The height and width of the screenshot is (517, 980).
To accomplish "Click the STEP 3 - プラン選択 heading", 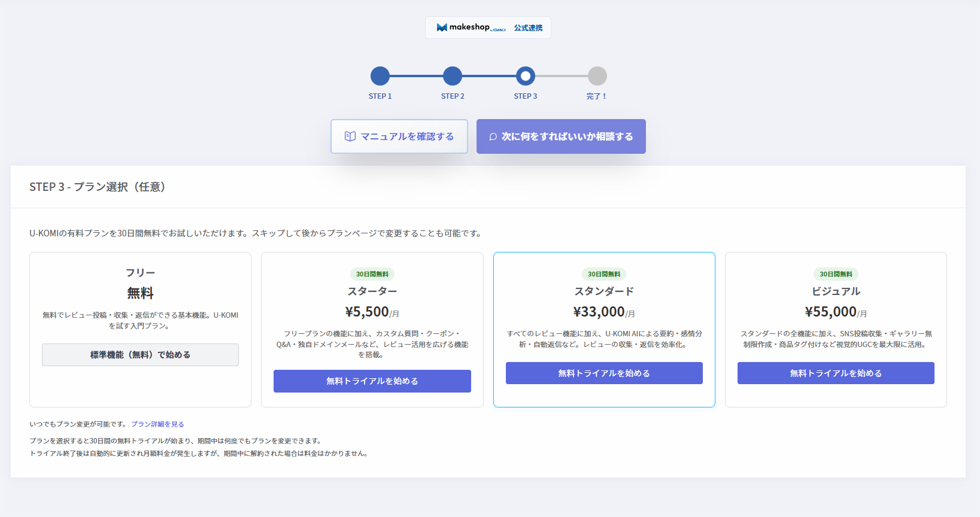I will point(98,187).
